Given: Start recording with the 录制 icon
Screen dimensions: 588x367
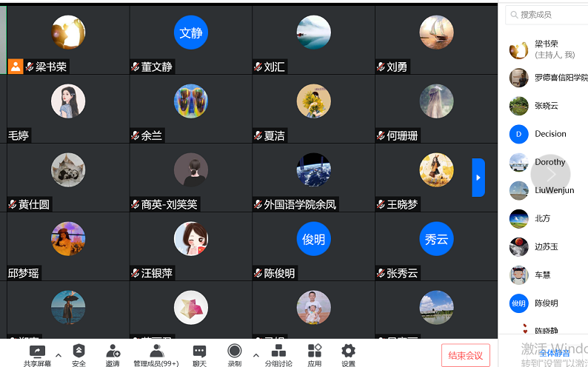Looking at the screenshot, I should tap(235, 355).
